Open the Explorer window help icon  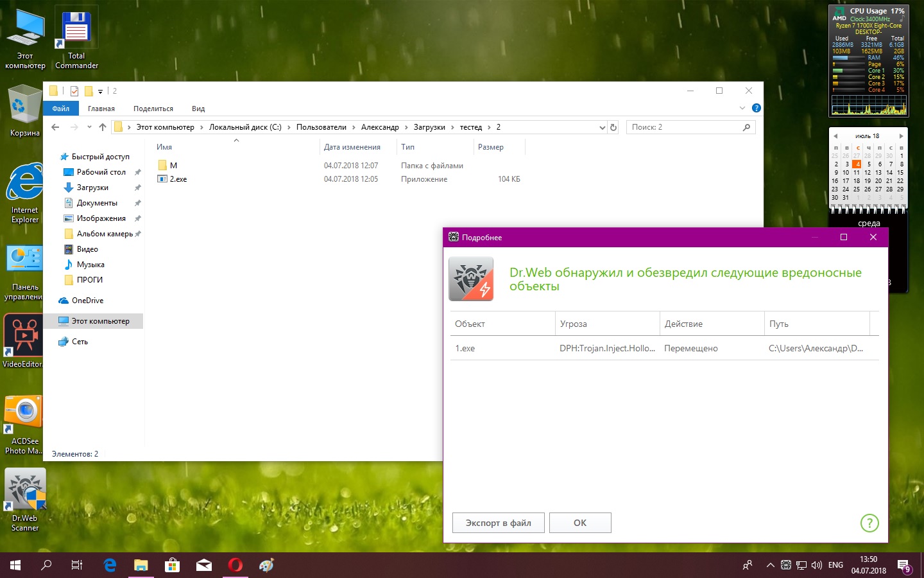(x=756, y=108)
